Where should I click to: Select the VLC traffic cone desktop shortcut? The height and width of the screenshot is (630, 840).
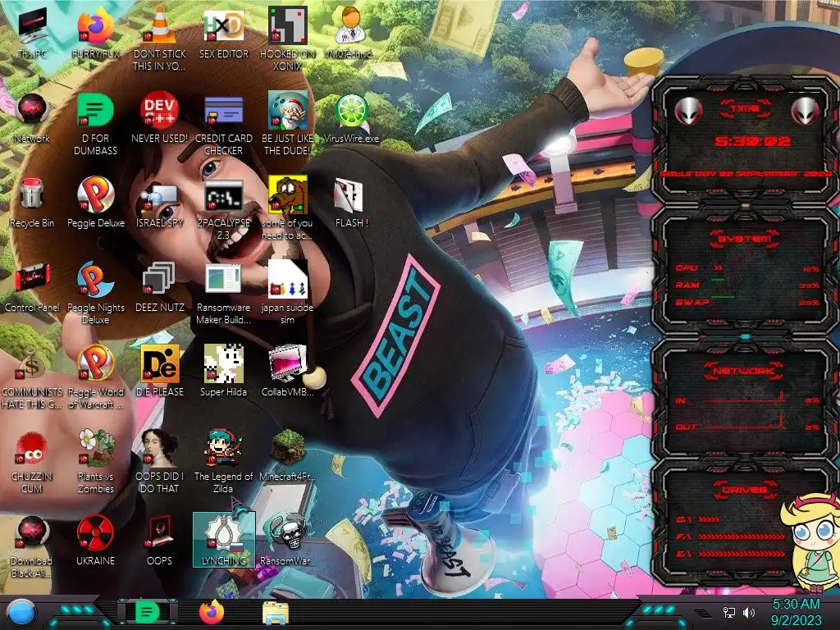(160, 39)
